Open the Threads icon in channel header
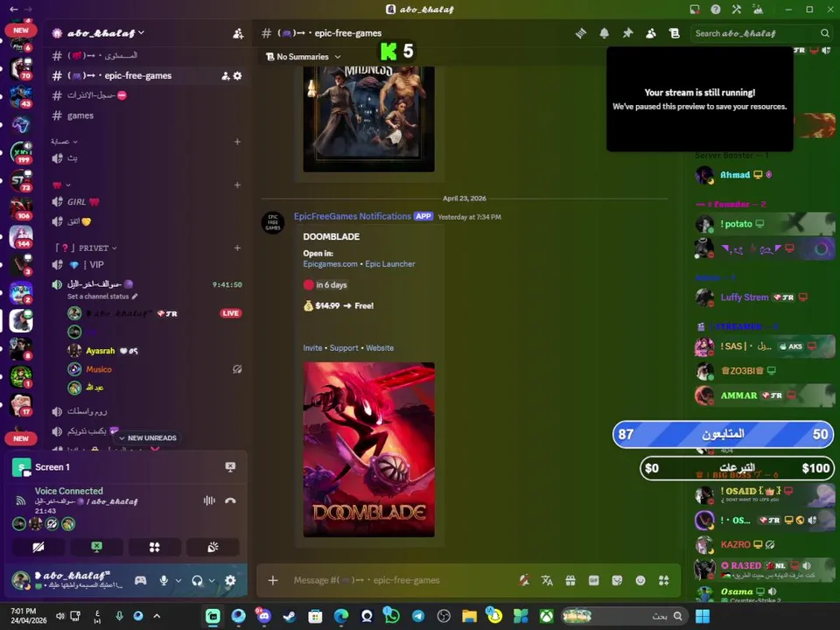 pos(581,33)
